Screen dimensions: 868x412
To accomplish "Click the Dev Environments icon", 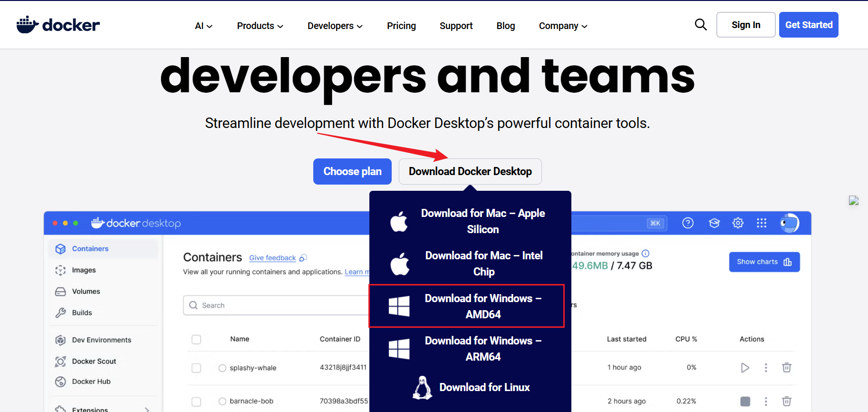I will [60, 340].
